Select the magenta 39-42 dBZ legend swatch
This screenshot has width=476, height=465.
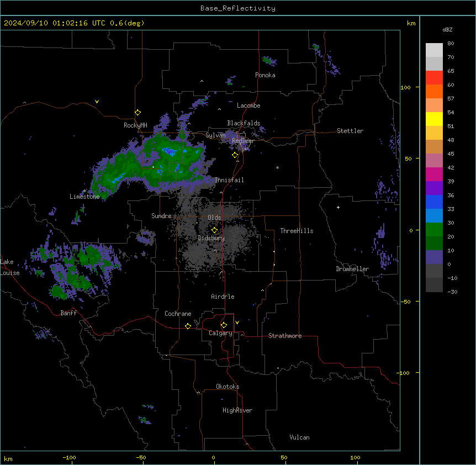click(x=434, y=174)
